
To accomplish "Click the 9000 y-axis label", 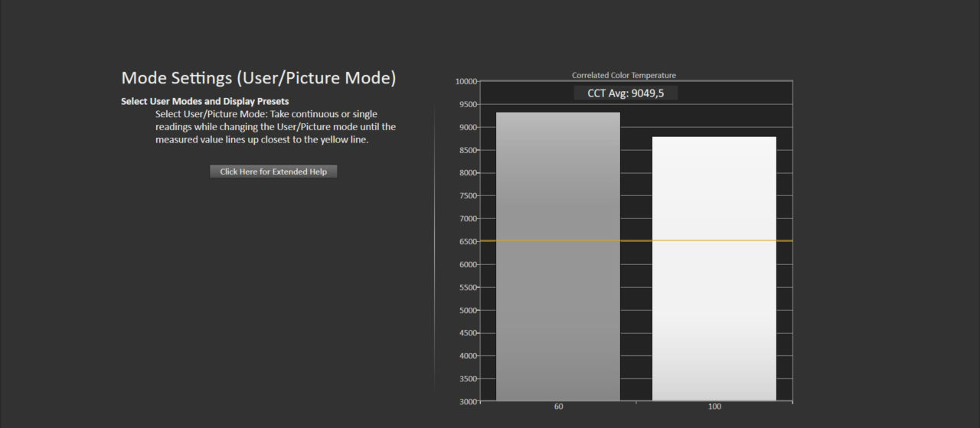I will pyautogui.click(x=467, y=127).
